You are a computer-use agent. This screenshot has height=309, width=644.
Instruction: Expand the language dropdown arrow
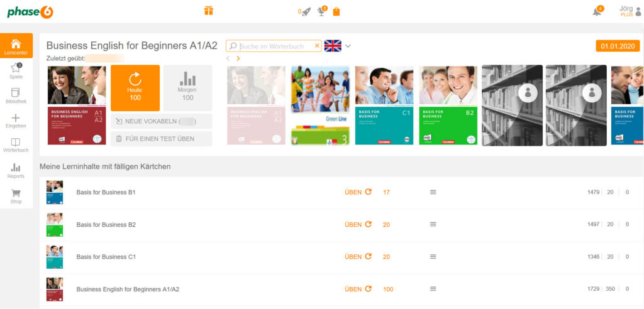[348, 46]
